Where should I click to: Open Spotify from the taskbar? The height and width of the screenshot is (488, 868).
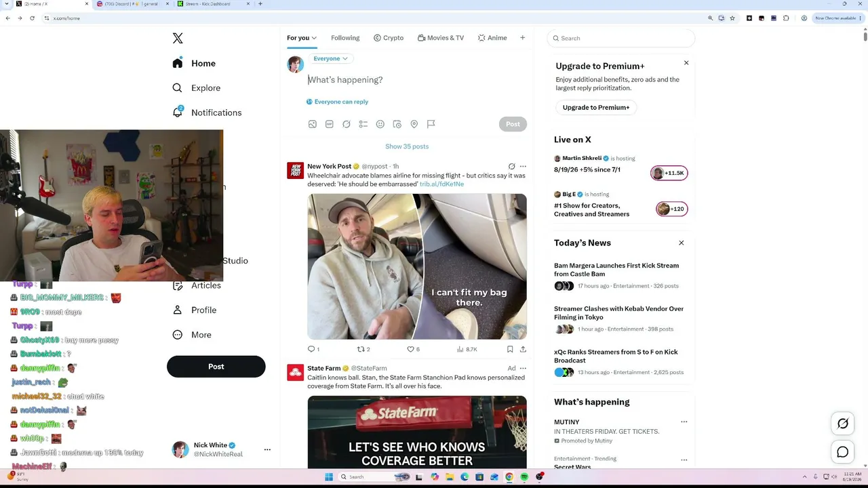click(x=524, y=477)
